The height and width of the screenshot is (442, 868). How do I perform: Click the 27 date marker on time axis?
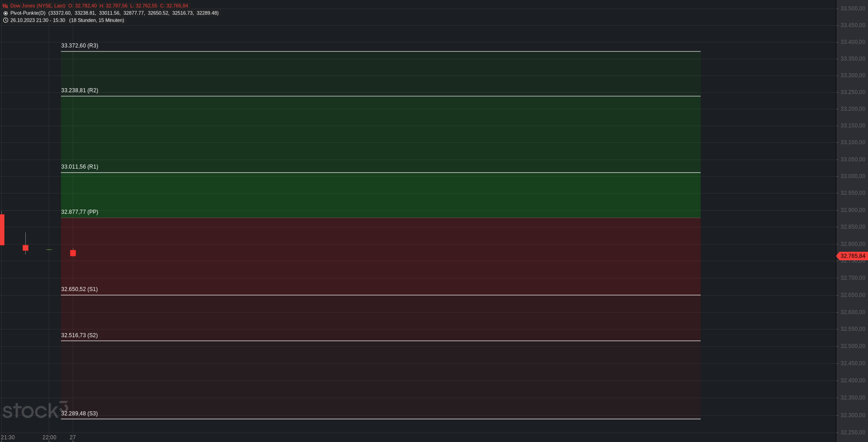click(x=73, y=437)
